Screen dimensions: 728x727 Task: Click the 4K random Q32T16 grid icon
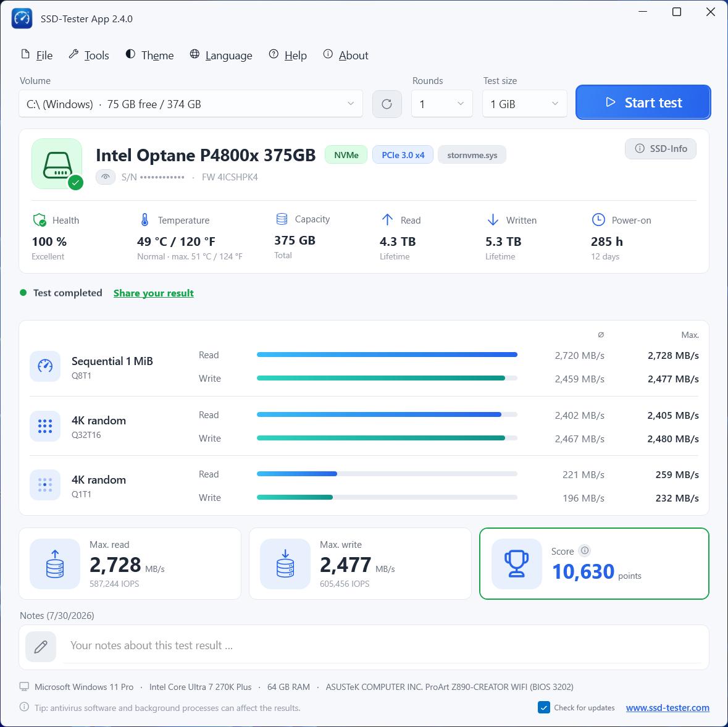coord(45,426)
